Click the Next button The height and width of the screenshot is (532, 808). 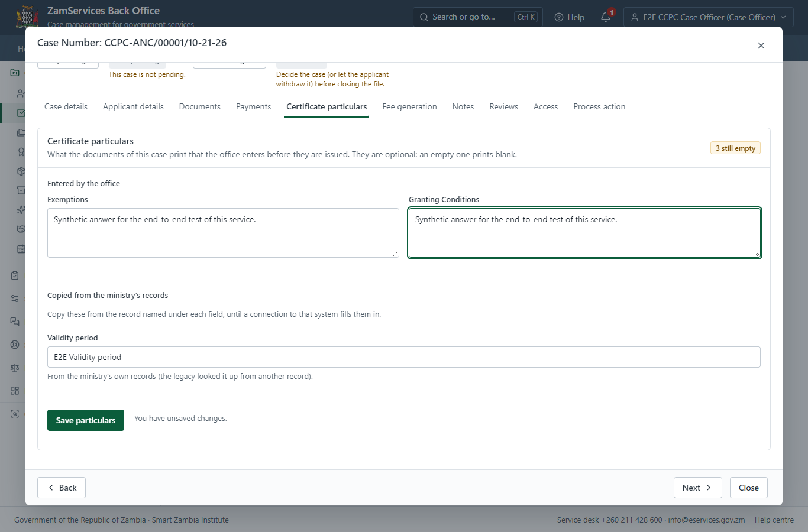tap(697, 488)
